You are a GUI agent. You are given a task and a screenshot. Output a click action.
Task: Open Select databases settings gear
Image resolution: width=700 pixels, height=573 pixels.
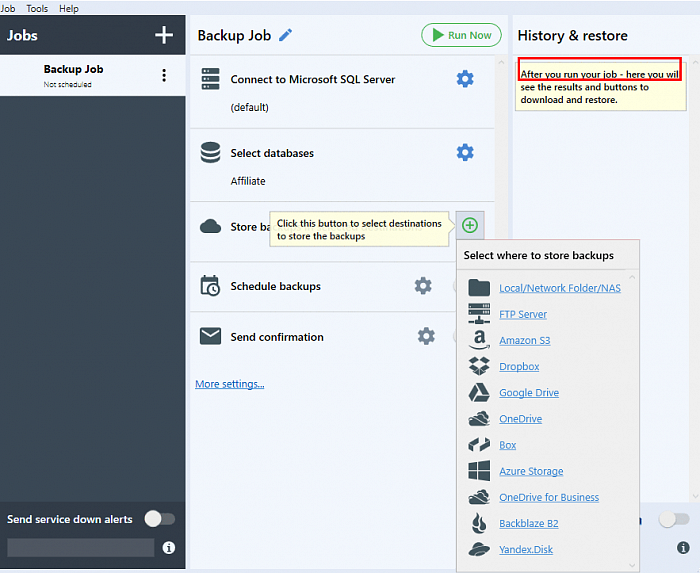click(x=465, y=153)
